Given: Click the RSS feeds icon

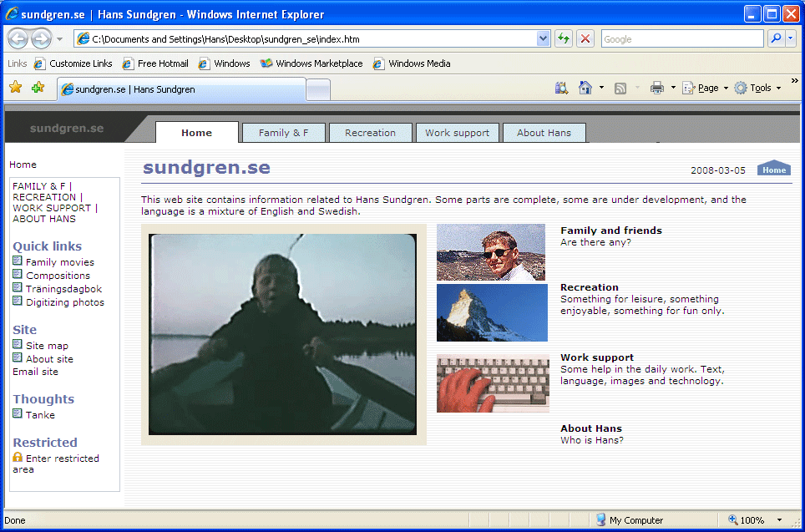Looking at the screenshot, I should click(x=620, y=89).
